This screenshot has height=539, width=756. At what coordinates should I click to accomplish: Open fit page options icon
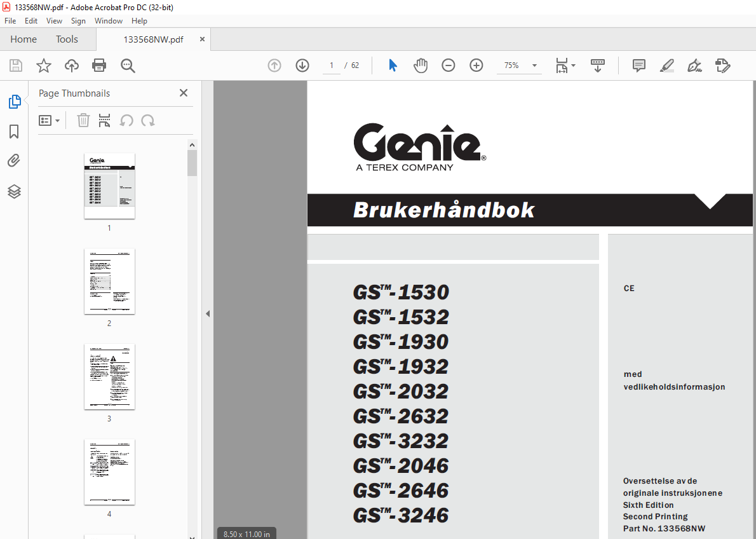pos(562,65)
